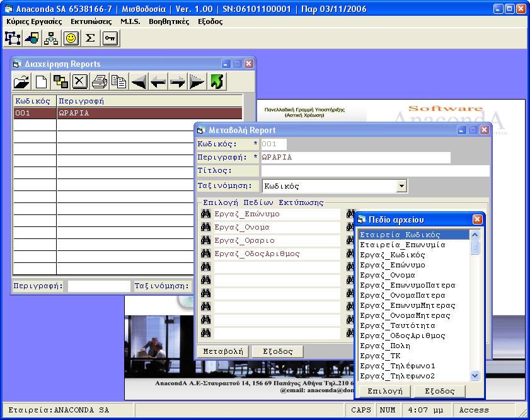Viewport: 530px width, 420px height.
Task: Go to last record solid arrow
Action: pyautogui.click(x=197, y=81)
